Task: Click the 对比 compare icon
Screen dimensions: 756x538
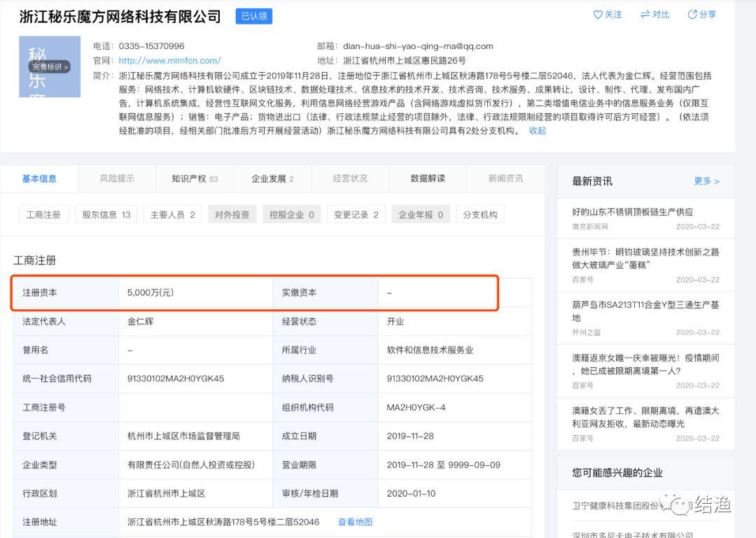Action: [x=645, y=15]
